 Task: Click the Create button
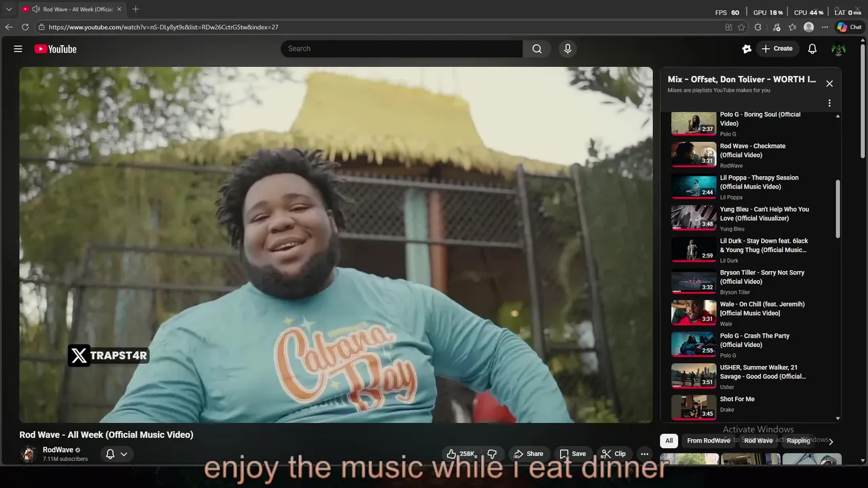pyautogui.click(x=776, y=49)
